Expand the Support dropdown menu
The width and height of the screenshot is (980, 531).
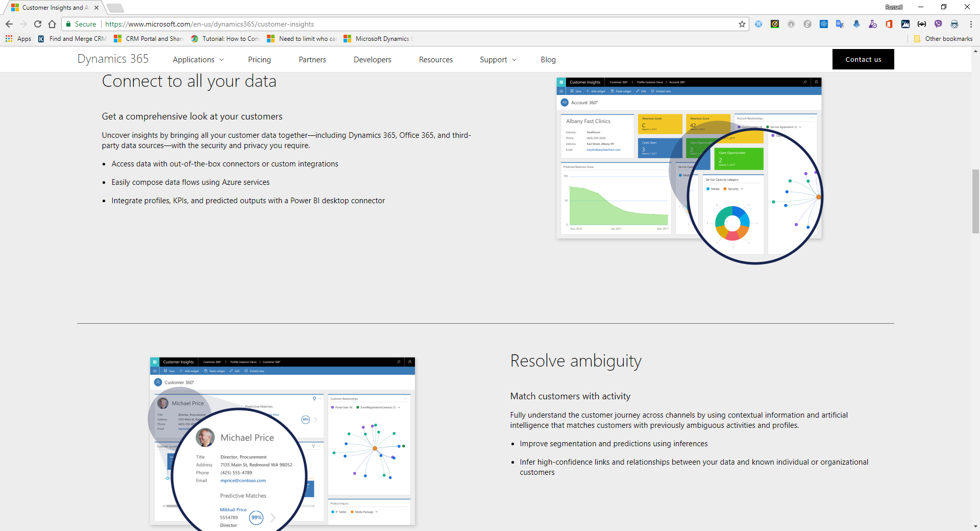(x=498, y=60)
